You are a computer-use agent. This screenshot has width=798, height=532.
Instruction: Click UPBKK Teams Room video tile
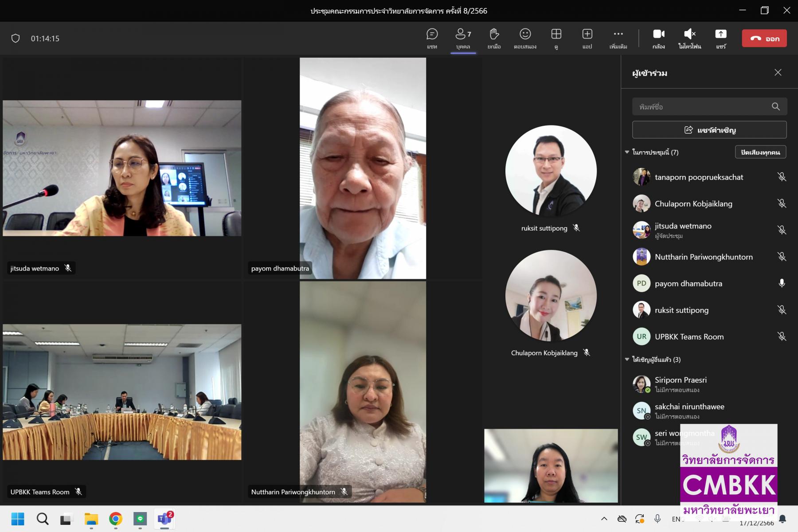pos(122,392)
